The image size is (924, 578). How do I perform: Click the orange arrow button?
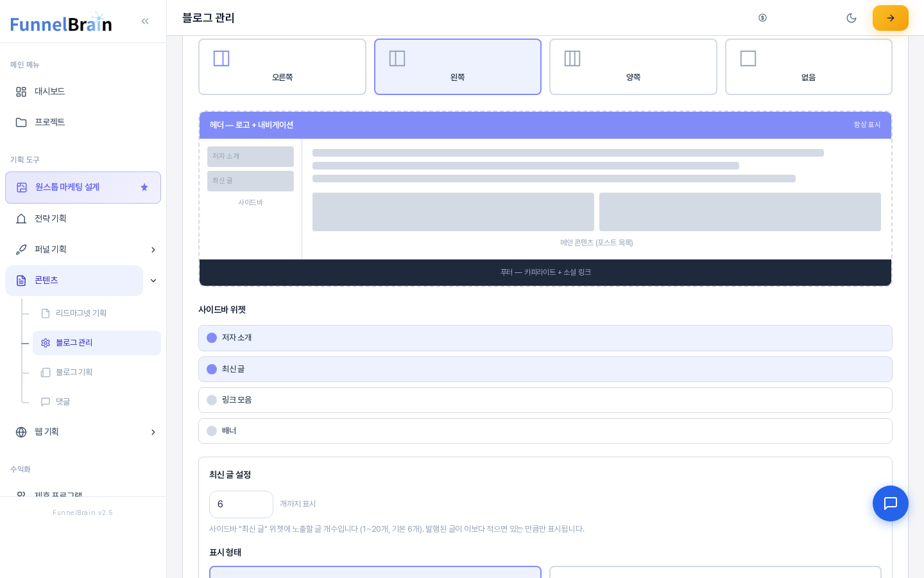coord(891,18)
